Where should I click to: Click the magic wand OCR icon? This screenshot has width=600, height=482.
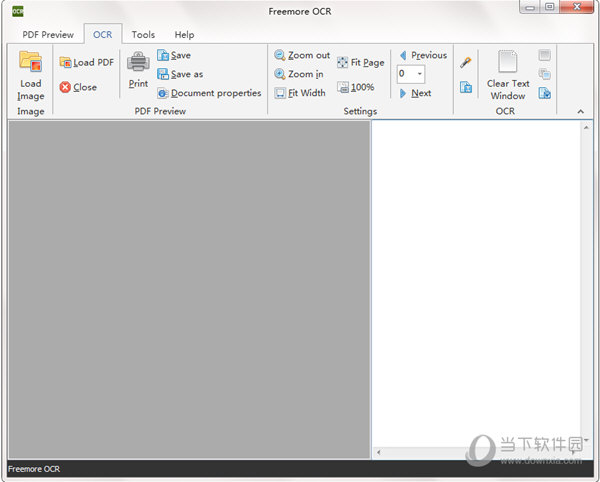(x=465, y=62)
